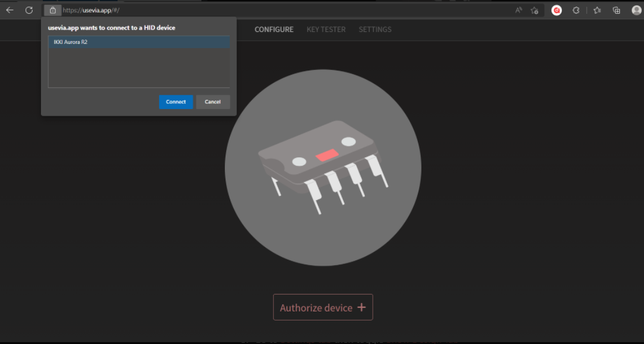This screenshot has height=344, width=644.
Task: Select IKKI Aurora R2 in the device list
Action: pos(139,42)
